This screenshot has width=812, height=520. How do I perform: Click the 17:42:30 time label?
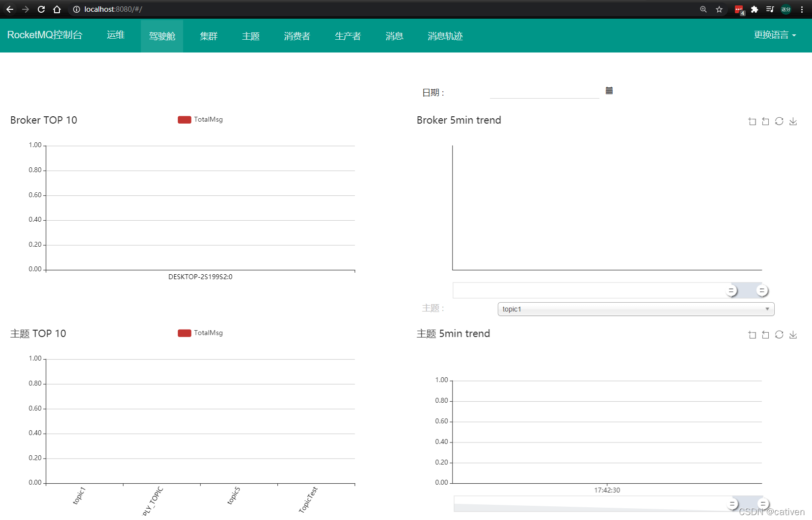[607, 490]
